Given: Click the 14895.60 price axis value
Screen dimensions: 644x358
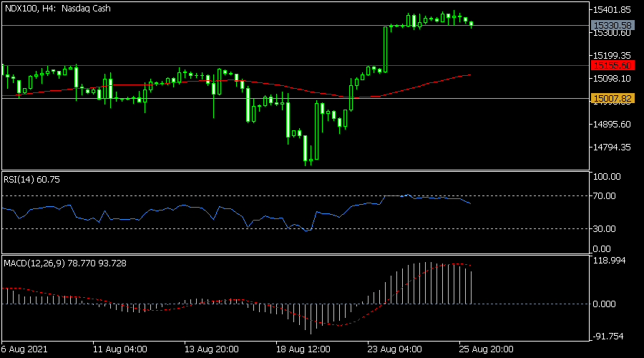Looking at the screenshot, I should (x=612, y=124).
